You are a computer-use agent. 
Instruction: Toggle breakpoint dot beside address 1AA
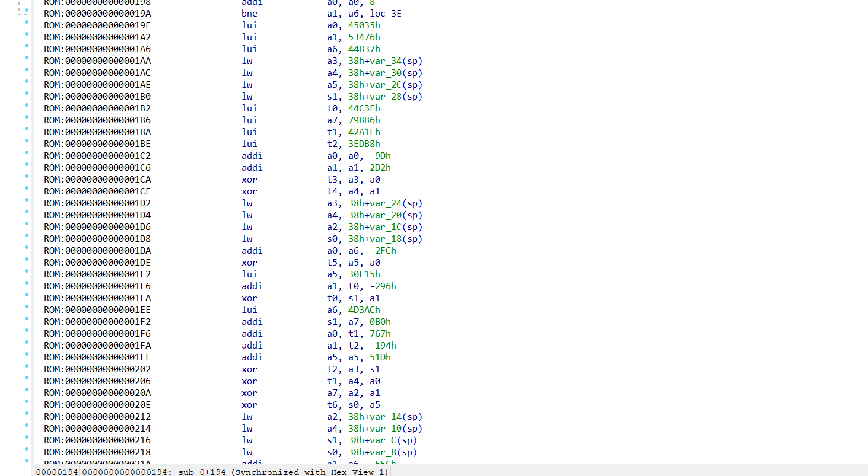click(27, 57)
